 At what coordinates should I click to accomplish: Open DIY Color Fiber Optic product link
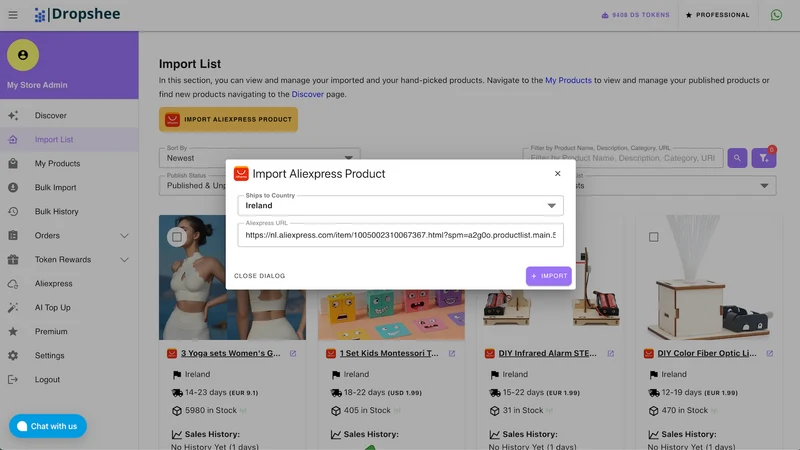[707, 353]
